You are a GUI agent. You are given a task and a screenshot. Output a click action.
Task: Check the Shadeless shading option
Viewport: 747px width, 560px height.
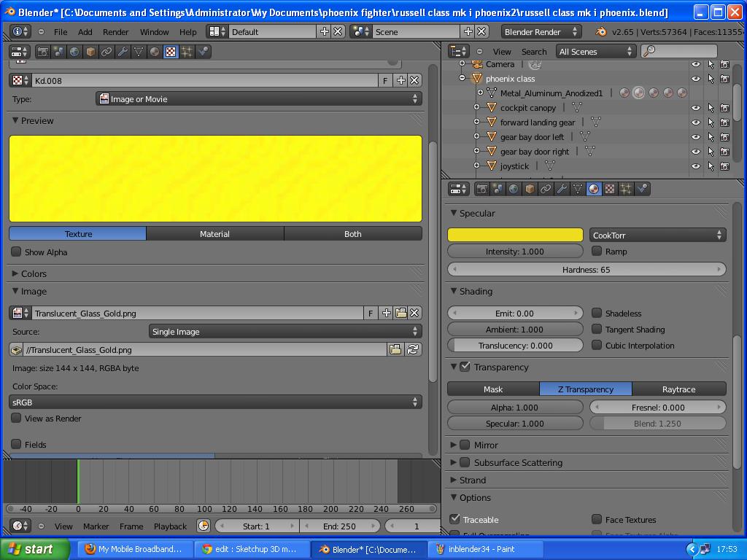pos(596,313)
